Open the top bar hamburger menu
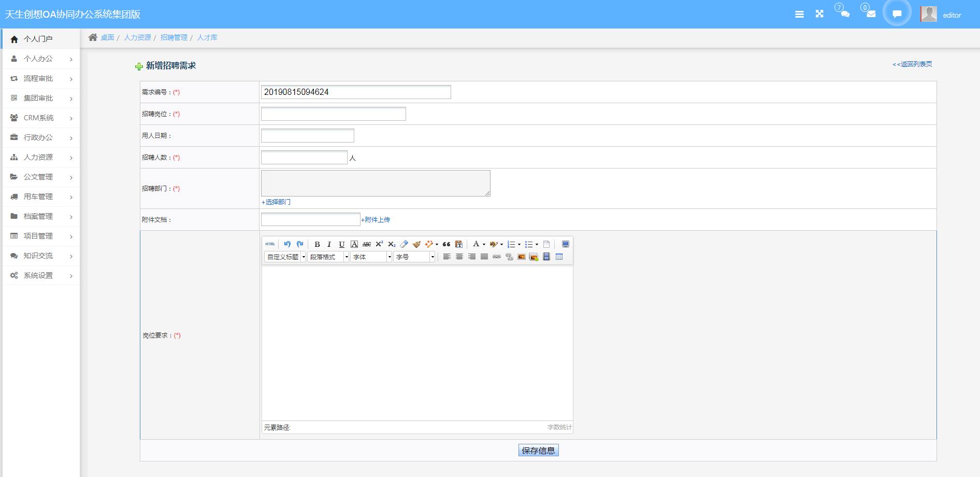This screenshot has width=980, height=477. 799,15
